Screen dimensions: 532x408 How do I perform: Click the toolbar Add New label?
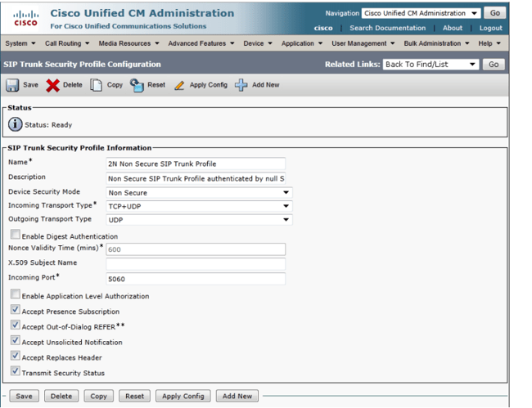point(266,85)
